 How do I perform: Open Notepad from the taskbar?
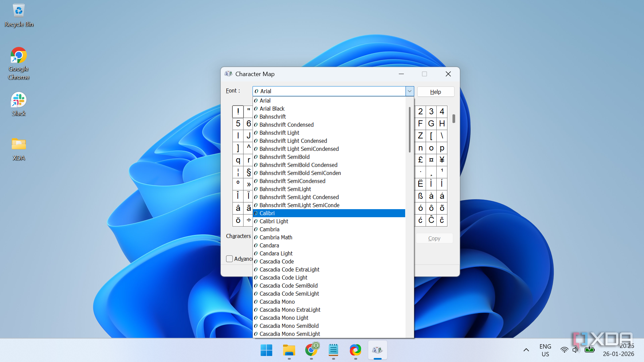click(x=333, y=350)
